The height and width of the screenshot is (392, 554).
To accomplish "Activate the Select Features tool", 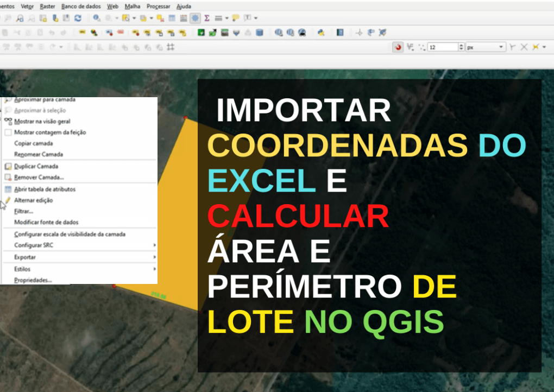I will tap(125, 18).
